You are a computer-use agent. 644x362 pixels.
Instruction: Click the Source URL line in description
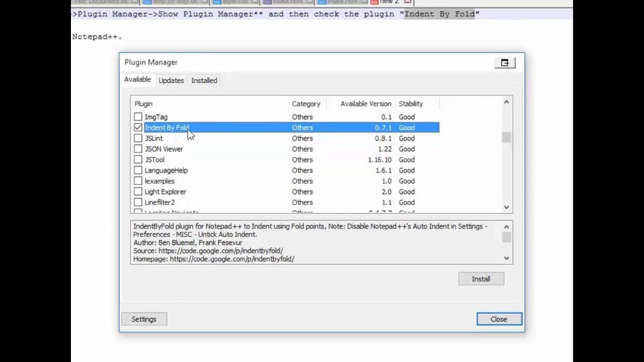point(208,250)
